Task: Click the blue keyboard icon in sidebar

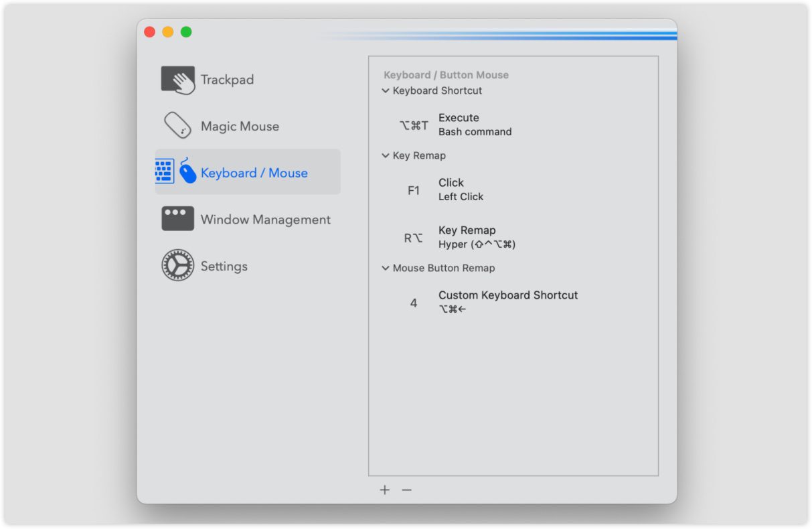Action: pos(165,171)
